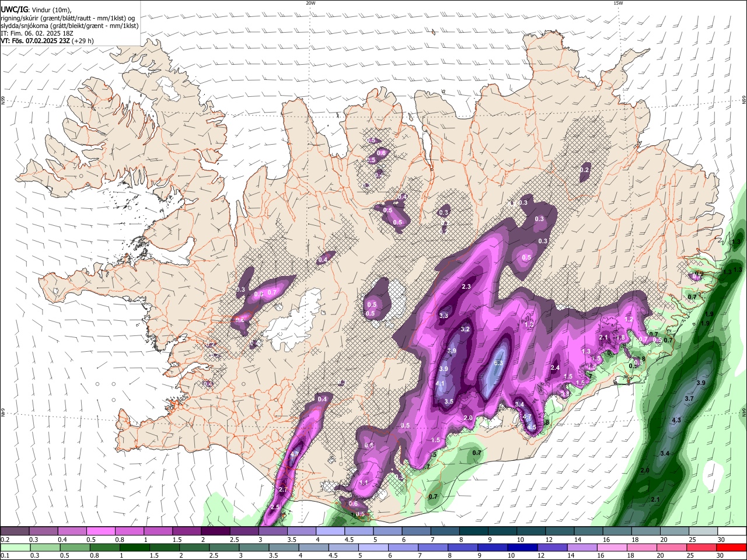Click the deep navy 10–12 bottom-row legend swatch
This screenshot has height=560, width=747.
(x=522, y=548)
